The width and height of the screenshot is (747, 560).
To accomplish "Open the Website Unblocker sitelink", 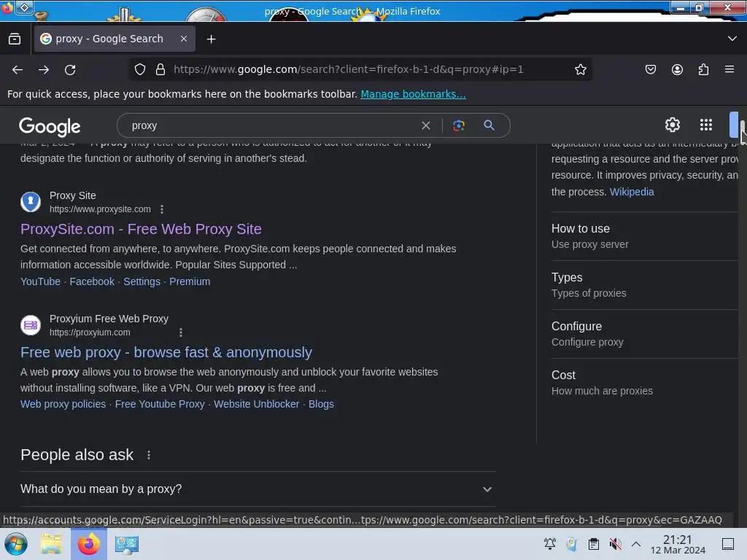I will pos(256,404).
